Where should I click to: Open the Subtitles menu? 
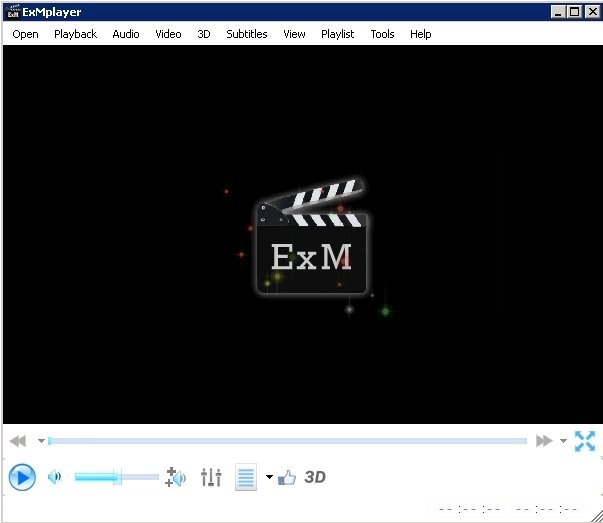[246, 34]
